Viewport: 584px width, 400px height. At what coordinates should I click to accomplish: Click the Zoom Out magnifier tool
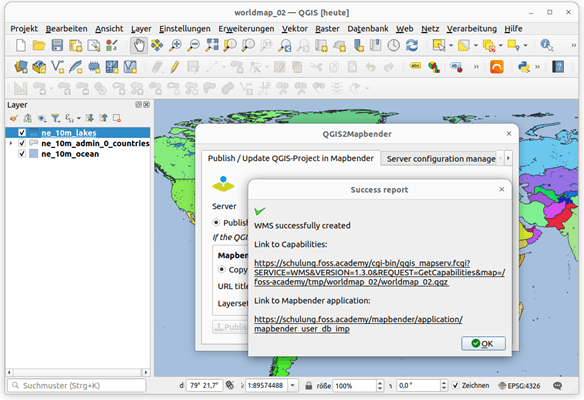tap(193, 45)
